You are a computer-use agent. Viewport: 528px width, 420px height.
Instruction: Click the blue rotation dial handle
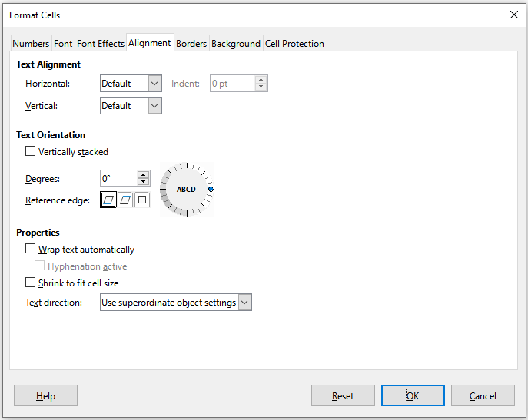pyautogui.click(x=211, y=190)
